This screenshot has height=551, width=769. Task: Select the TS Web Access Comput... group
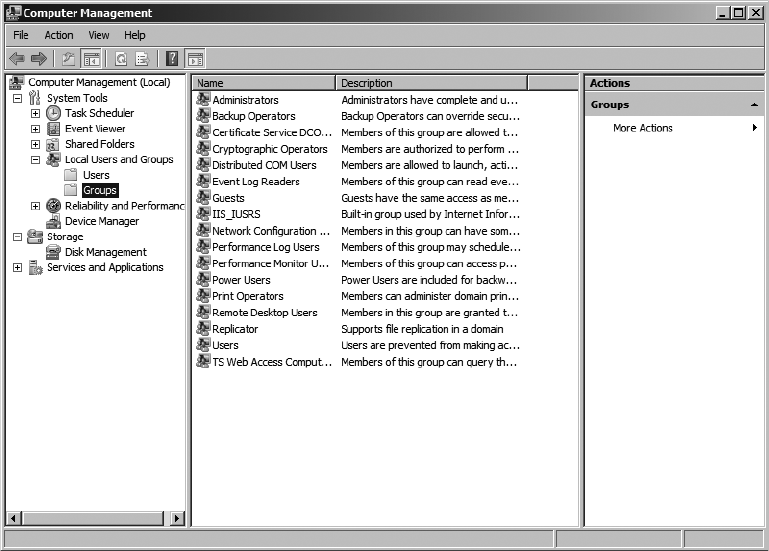[x=272, y=362]
